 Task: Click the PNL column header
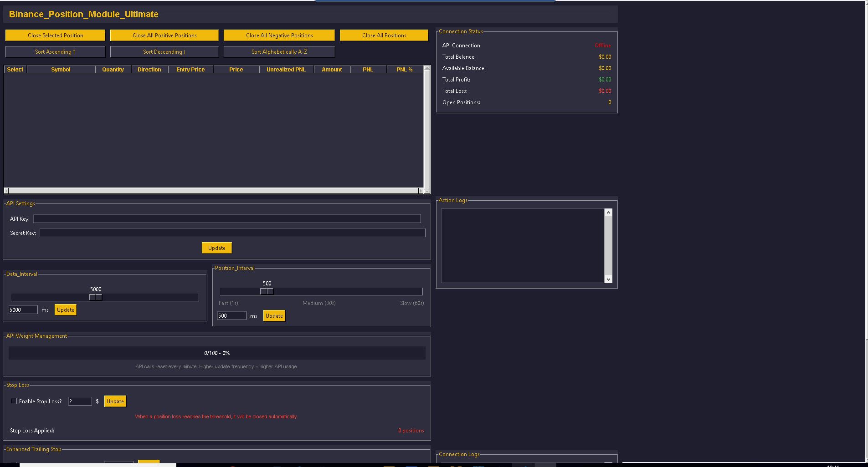[368, 70]
